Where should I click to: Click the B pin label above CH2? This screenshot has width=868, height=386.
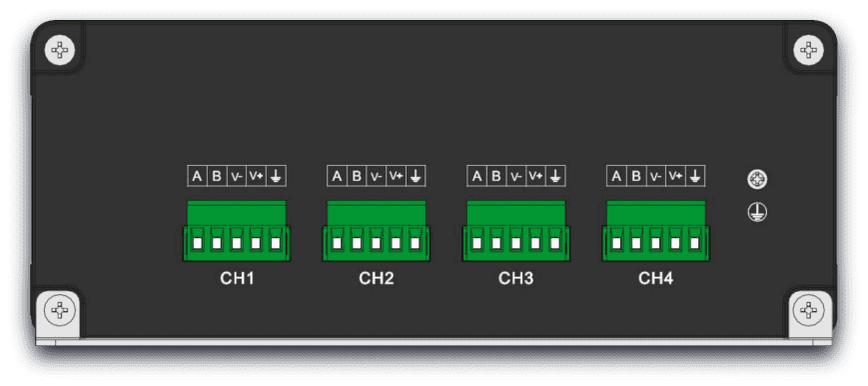(x=357, y=176)
